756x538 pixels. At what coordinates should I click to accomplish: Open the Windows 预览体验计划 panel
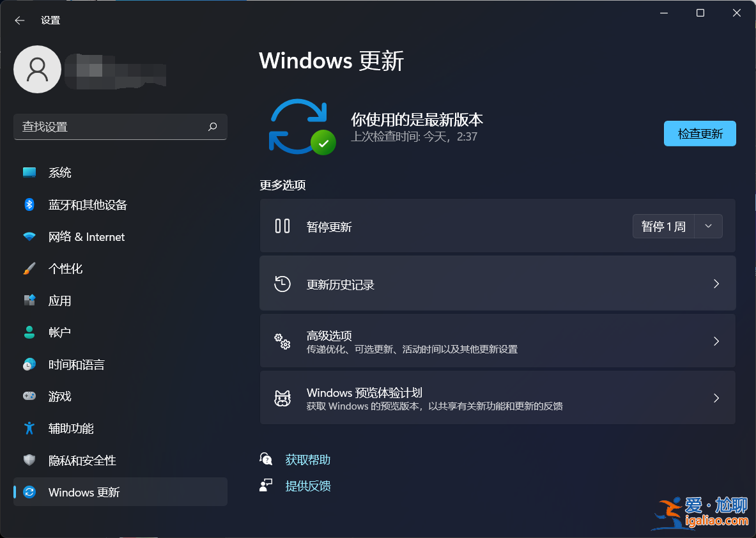click(716, 397)
